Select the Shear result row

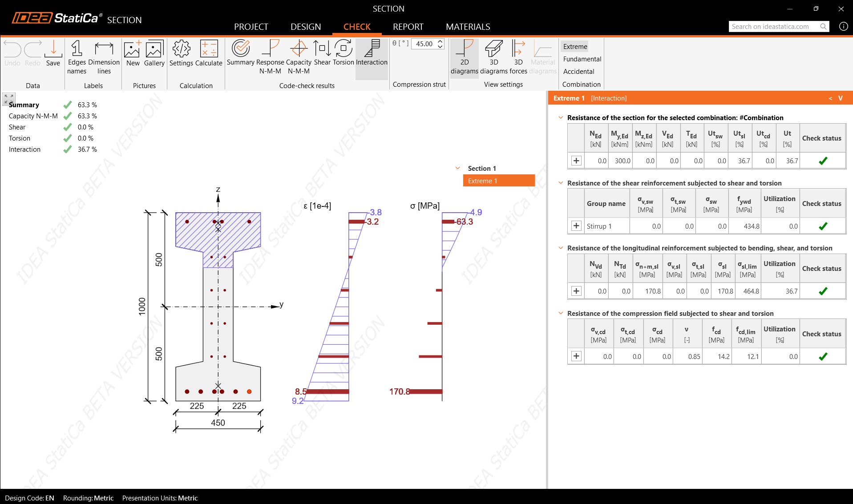pos(53,127)
